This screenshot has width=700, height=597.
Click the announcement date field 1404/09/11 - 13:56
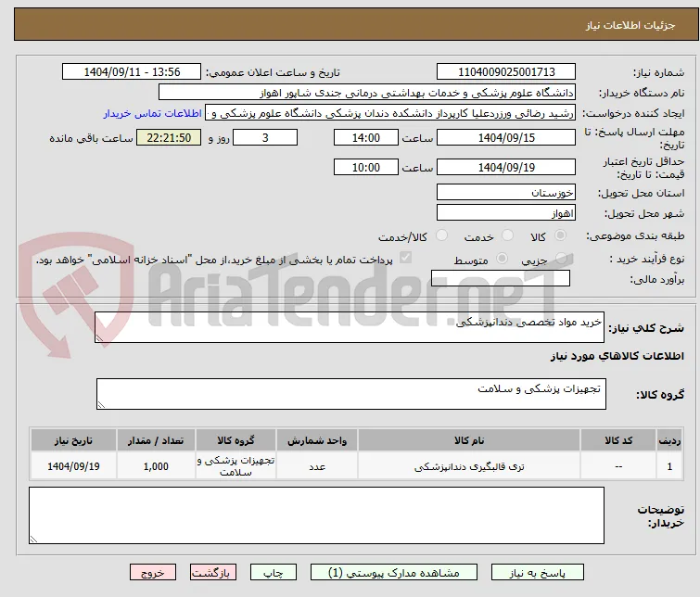[132, 72]
